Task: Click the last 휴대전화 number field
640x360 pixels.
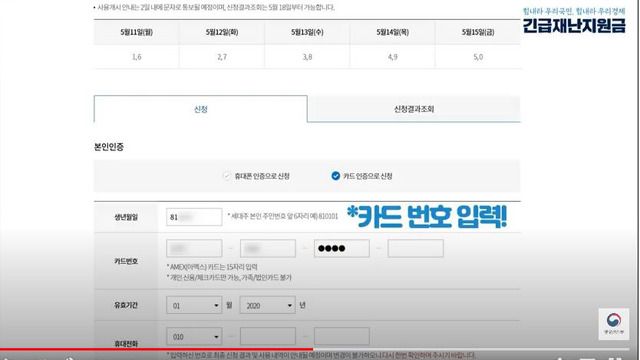Action: 342,337
